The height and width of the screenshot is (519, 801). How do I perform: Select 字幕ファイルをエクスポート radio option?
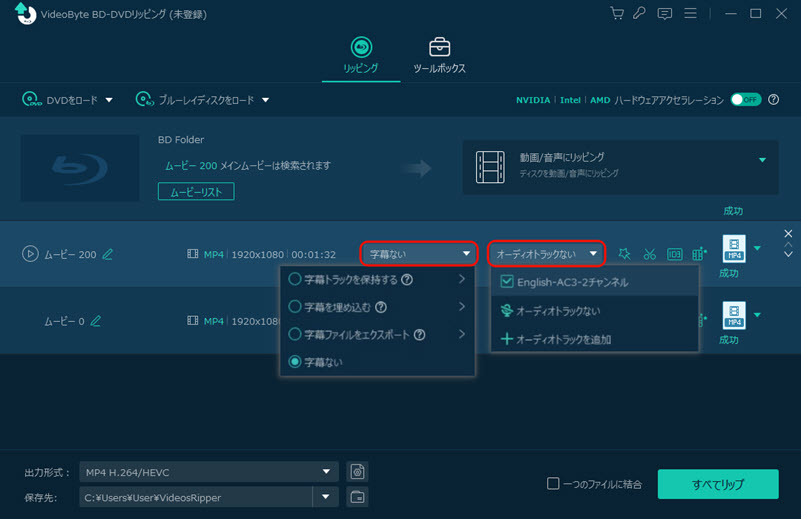295,334
